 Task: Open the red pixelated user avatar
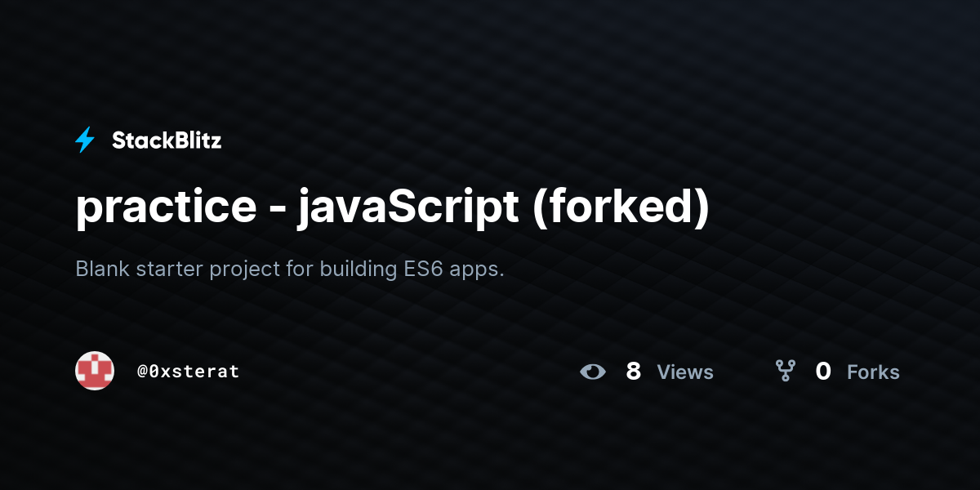click(x=95, y=371)
